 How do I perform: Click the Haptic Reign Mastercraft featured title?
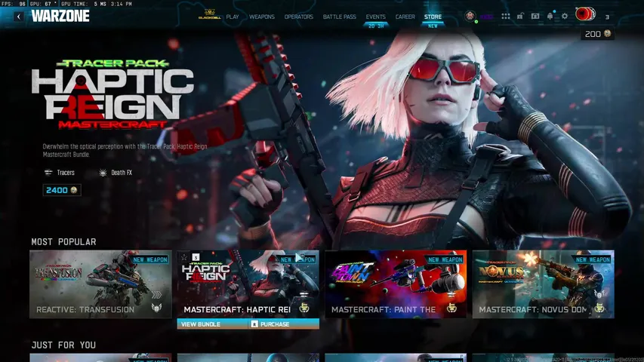112,94
